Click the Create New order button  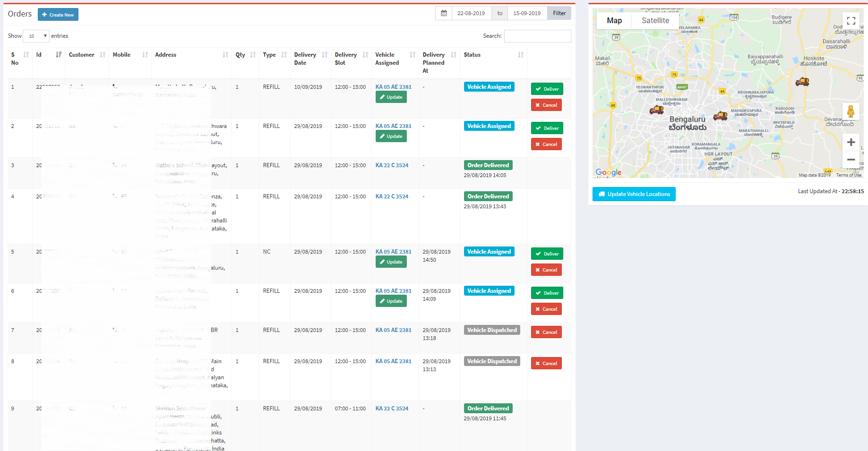coord(58,15)
